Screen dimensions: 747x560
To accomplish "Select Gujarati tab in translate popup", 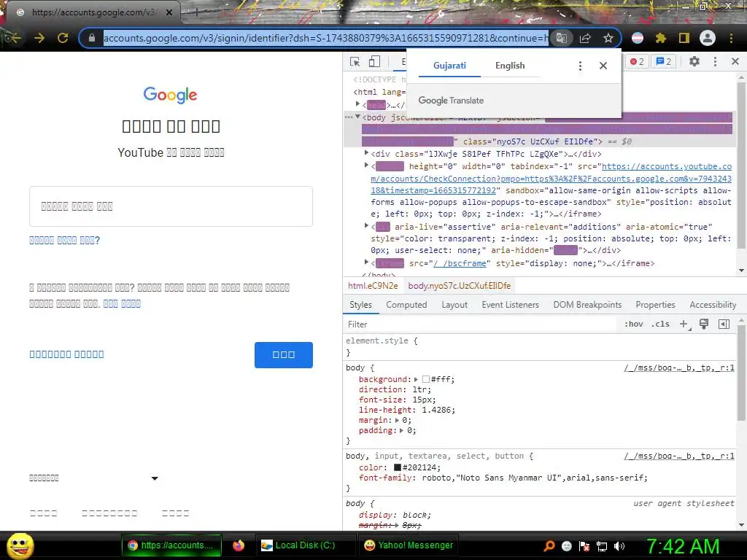I will (x=449, y=66).
